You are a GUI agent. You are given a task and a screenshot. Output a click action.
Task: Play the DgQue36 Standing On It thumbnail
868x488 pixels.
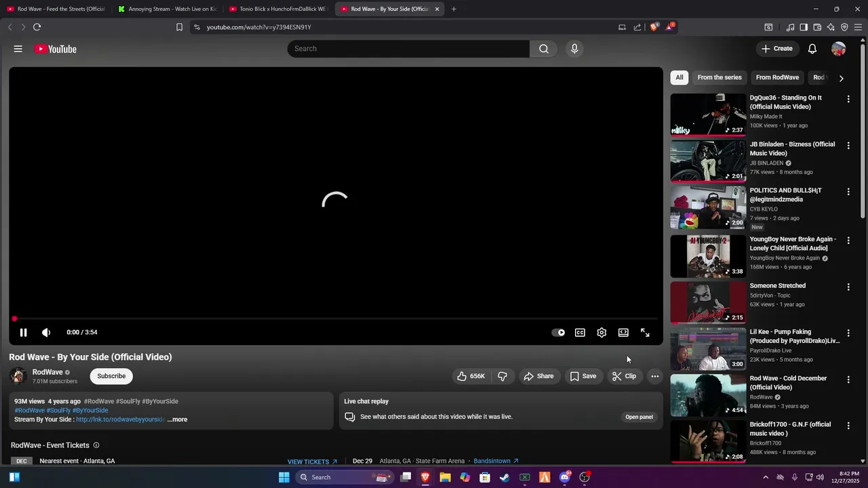tap(708, 115)
